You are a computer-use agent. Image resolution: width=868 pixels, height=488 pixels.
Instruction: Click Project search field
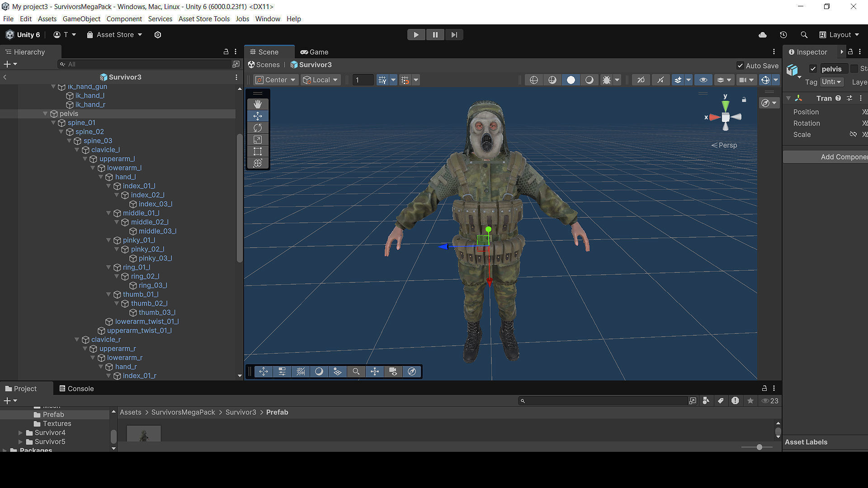603,401
